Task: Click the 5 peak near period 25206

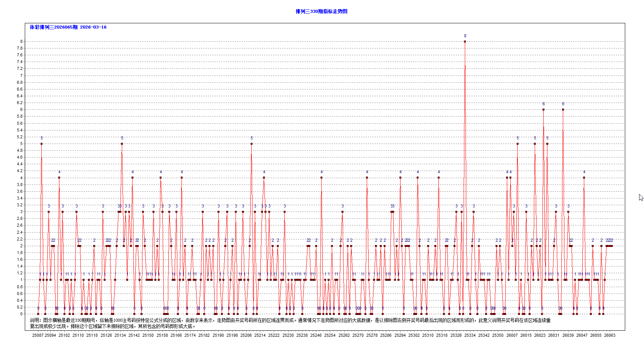Action: [x=251, y=143]
